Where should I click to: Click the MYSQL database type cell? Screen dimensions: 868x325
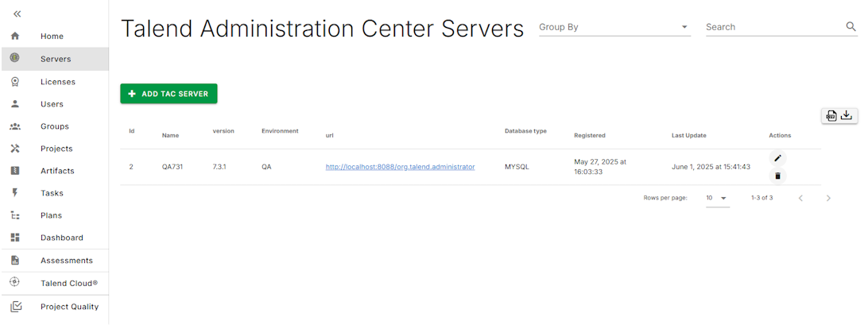click(517, 166)
